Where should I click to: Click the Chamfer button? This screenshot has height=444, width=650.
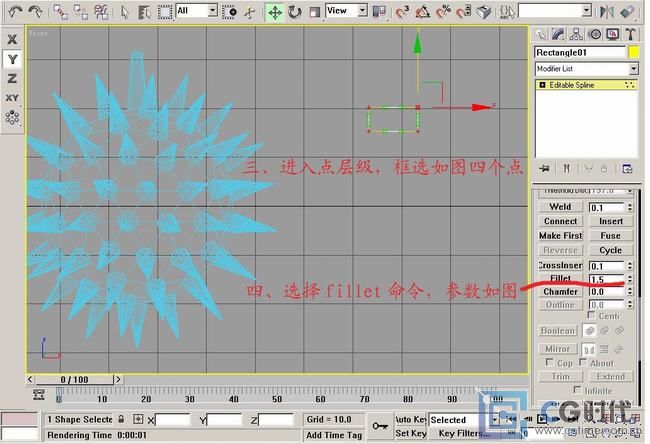(560, 291)
